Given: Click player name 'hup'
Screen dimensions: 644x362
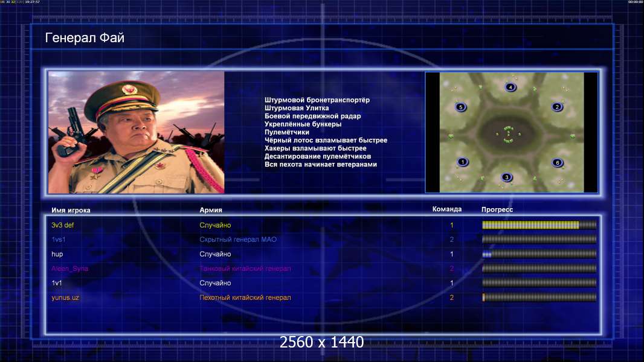Looking at the screenshot, I should (x=57, y=254).
